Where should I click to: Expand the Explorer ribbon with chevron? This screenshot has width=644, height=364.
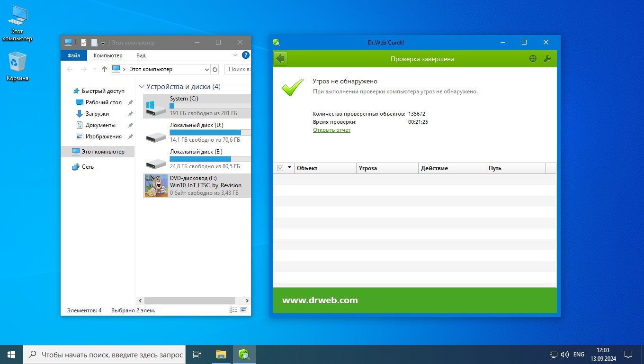236,55
